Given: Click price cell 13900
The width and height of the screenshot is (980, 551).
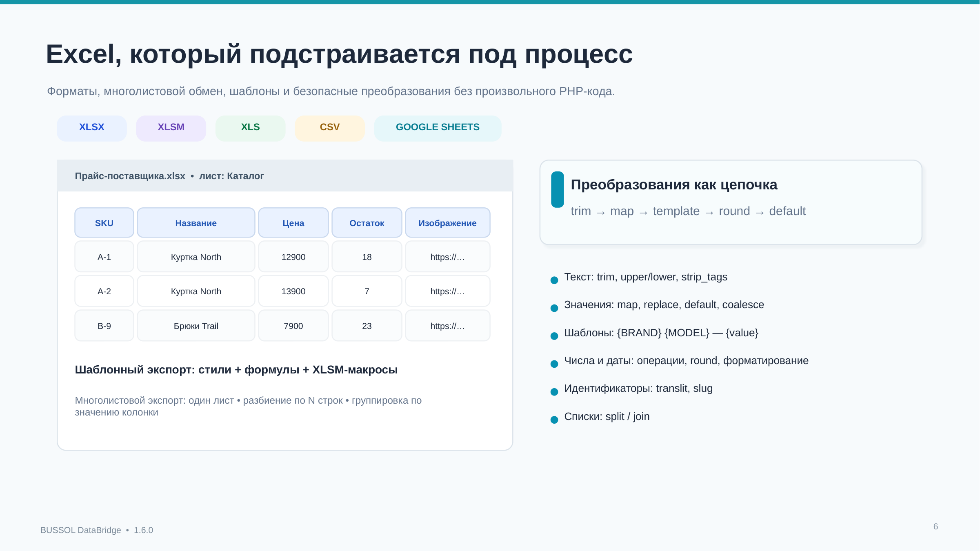Looking at the screenshot, I should [x=293, y=291].
